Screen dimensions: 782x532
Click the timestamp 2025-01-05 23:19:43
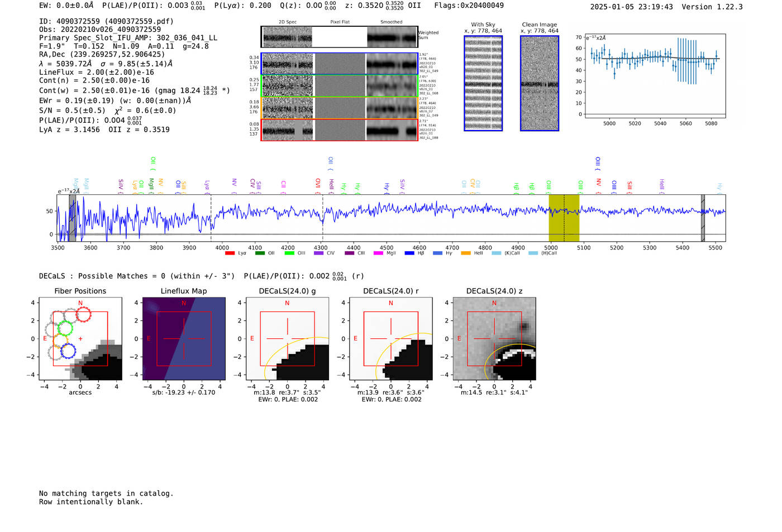632,7
